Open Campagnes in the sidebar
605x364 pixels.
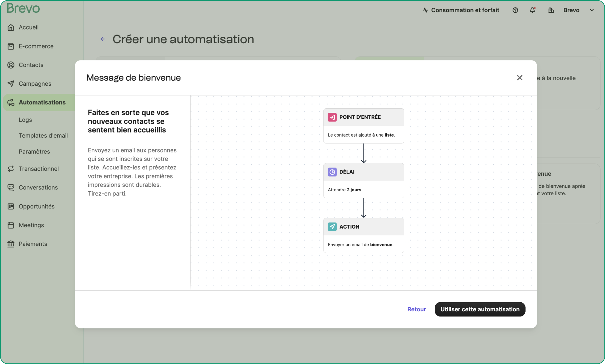click(35, 84)
